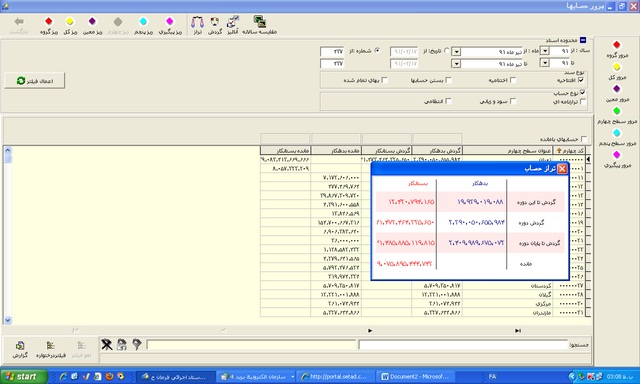Image resolution: width=640 pixels, height=384 pixels.
Task: Switch to Document2 Microsoft Word taskbar item
Action: tap(416, 376)
